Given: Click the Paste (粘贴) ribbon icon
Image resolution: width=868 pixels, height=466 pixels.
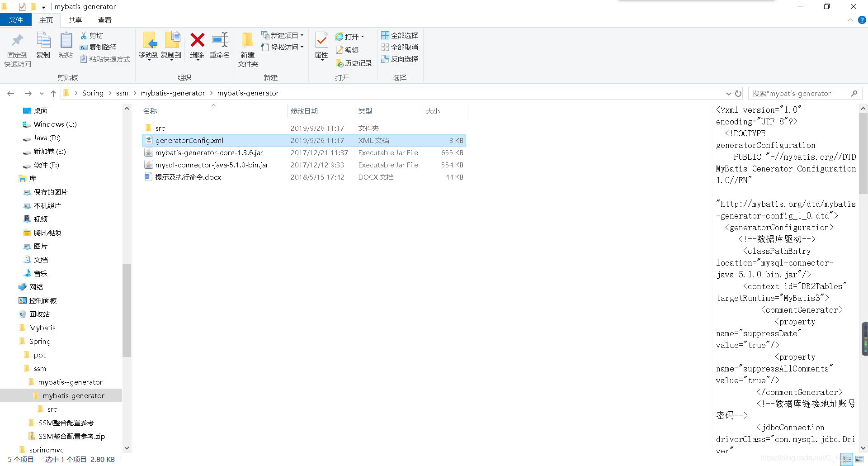Looking at the screenshot, I should click(66, 45).
